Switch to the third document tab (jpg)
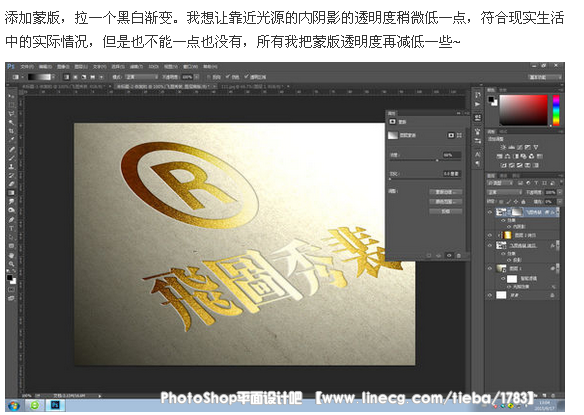This screenshot has width=584, height=415. click(x=255, y=86)
